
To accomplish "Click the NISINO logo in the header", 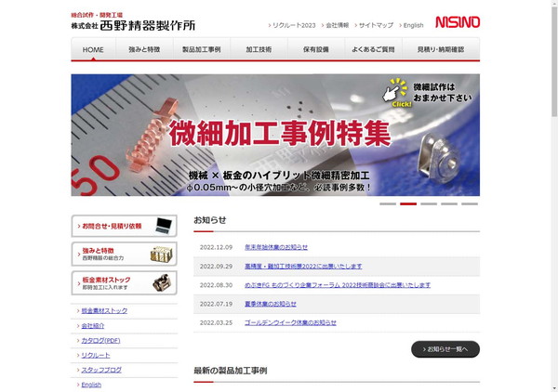I will pyautogui.click(x=458, y=22).
